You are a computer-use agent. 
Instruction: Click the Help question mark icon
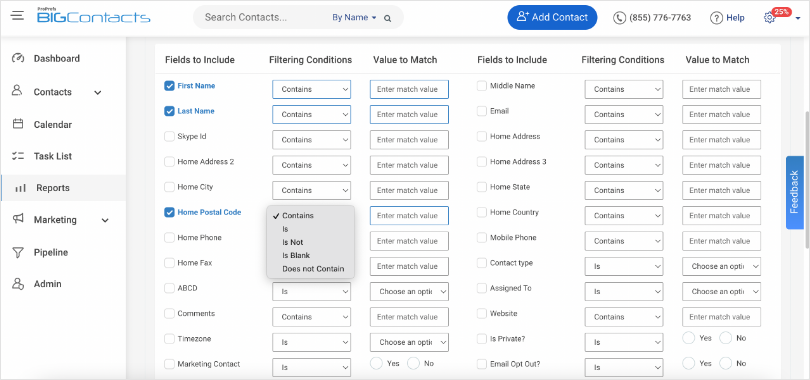(716, 18)
